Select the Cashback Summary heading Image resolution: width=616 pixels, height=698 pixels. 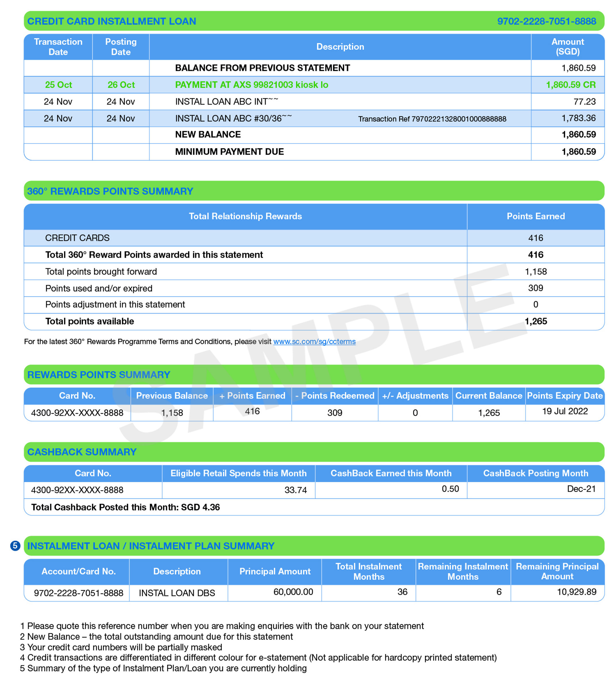click(x=82, y=452)
